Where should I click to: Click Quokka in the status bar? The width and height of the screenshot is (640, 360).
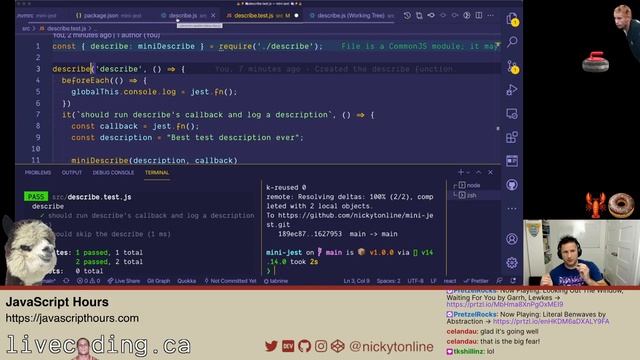[x=187, y=281]
